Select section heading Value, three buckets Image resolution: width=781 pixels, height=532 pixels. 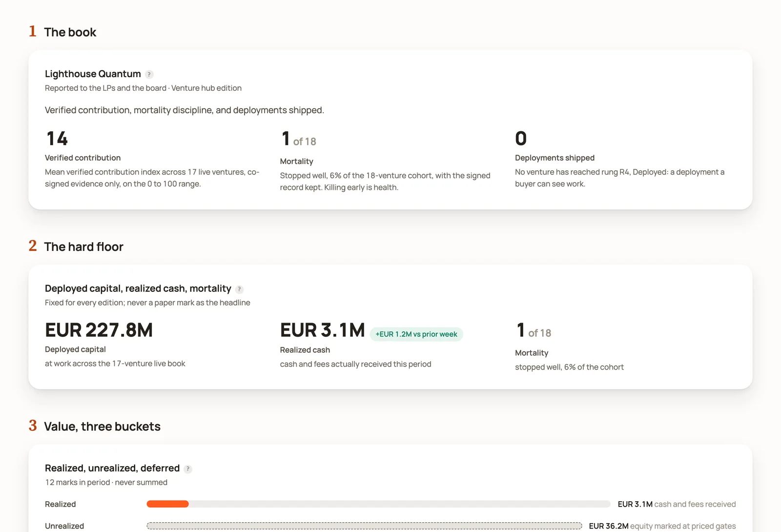[103, 427]
